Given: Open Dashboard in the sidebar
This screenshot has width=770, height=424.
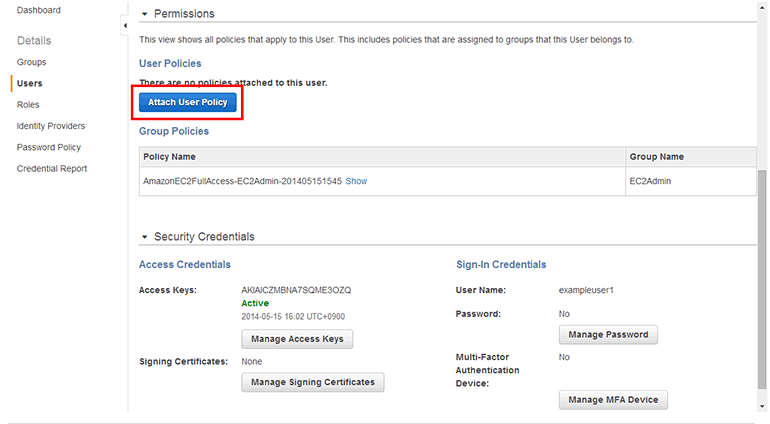Looking at the screenshot, I should [38, 10].
